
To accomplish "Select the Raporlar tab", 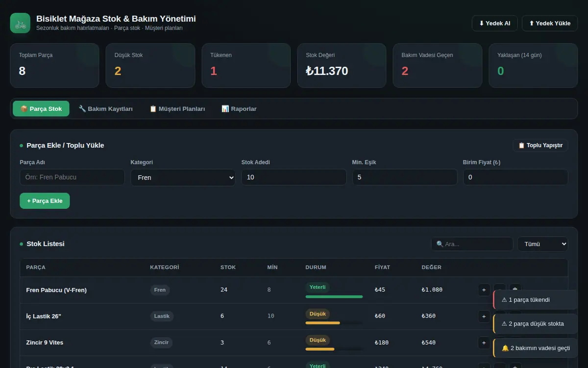I will pos(239,109).
